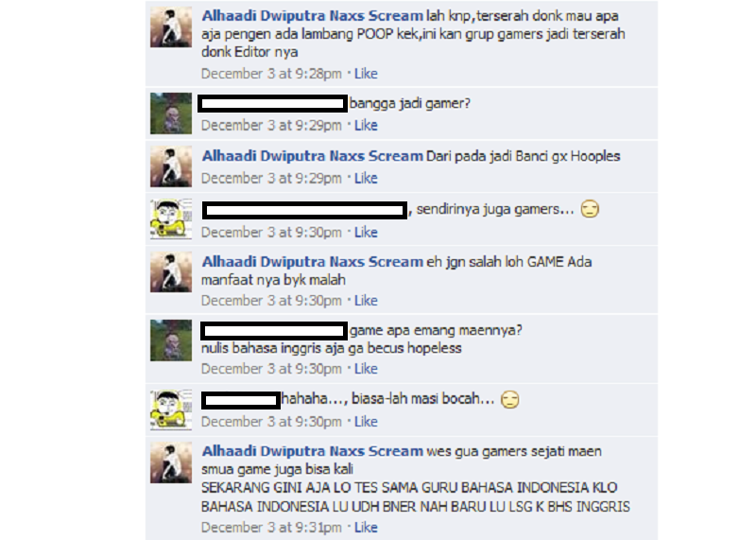The width and height of the screenshot is (756, 540).
Task: Click the 'December 3 at 9:29pm' timestamp after 'bangga jadi gamer?'
Action: 271,126
